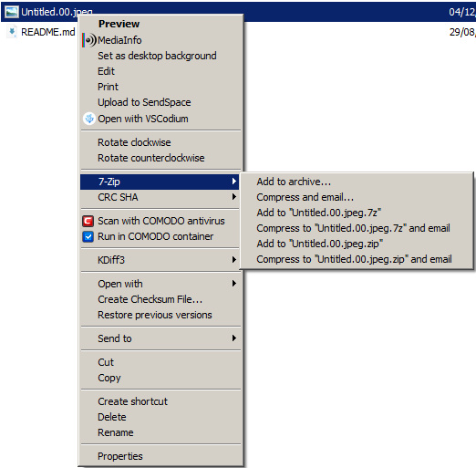Open the KDiff3 menu item
Image resolution: width=476 pixels, height=468 pixels.
[x=160, y=260]
